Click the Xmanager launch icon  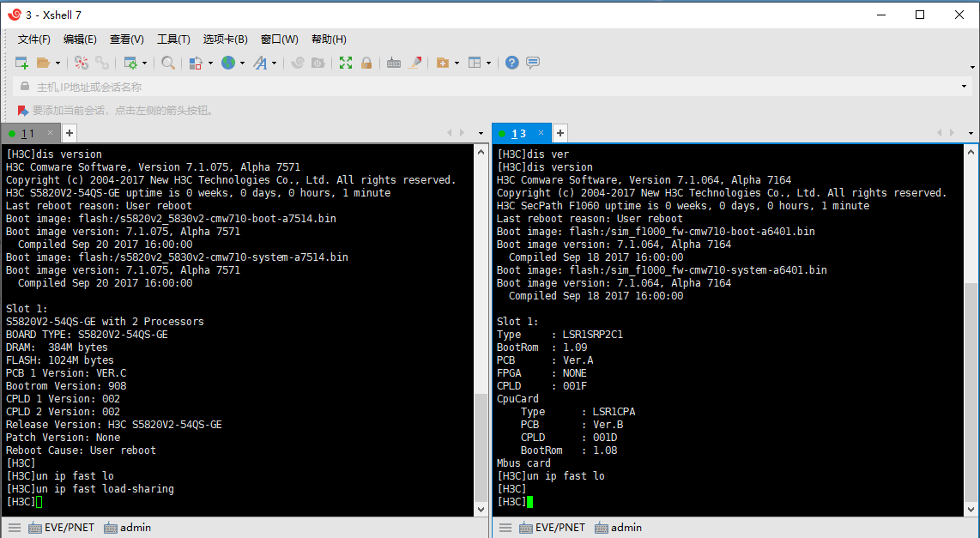pos(318,63)
